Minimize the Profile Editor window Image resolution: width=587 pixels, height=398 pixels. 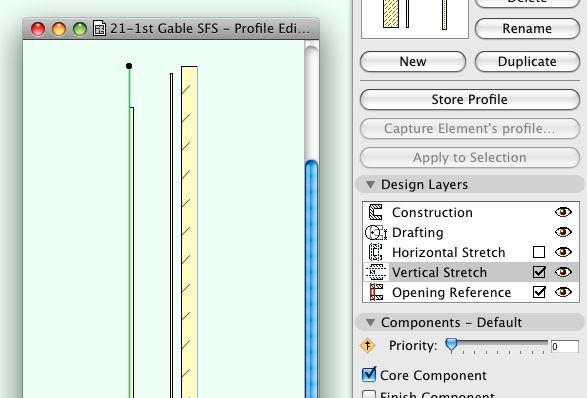coord(59,29)
